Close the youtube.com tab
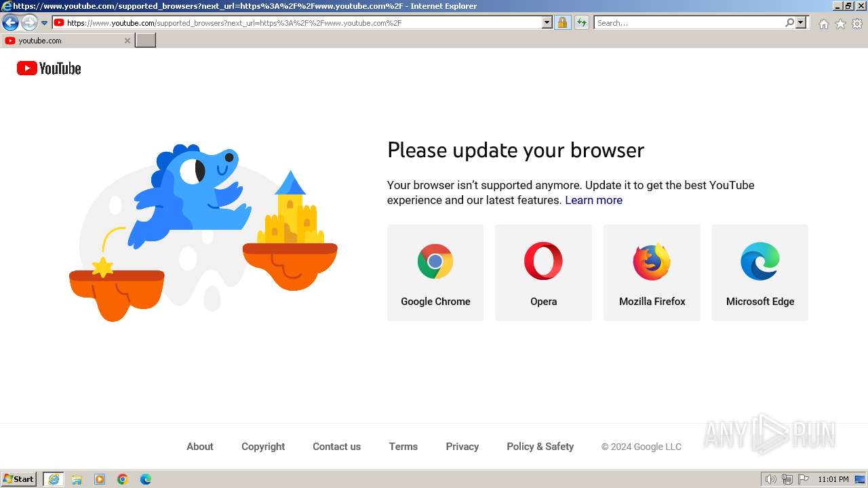 point(127,41)
